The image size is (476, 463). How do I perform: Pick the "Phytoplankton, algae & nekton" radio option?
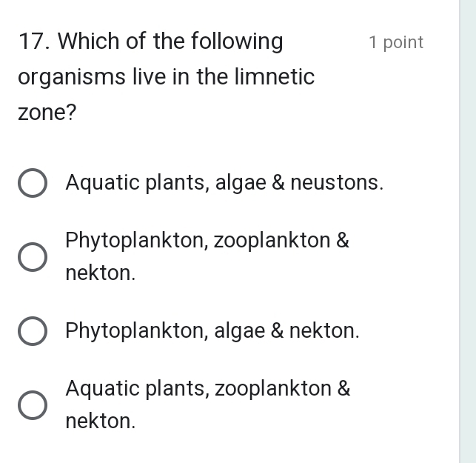click(33, 331)
